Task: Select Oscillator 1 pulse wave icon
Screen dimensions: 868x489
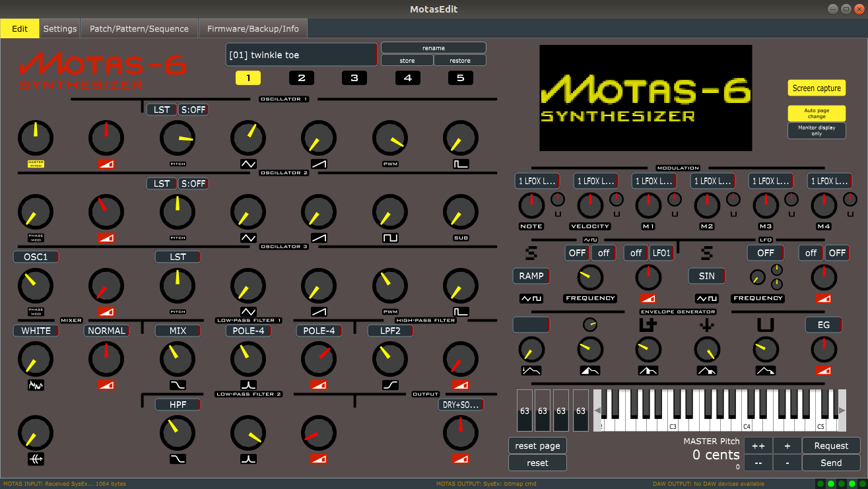Action: [x=461, y=164]
